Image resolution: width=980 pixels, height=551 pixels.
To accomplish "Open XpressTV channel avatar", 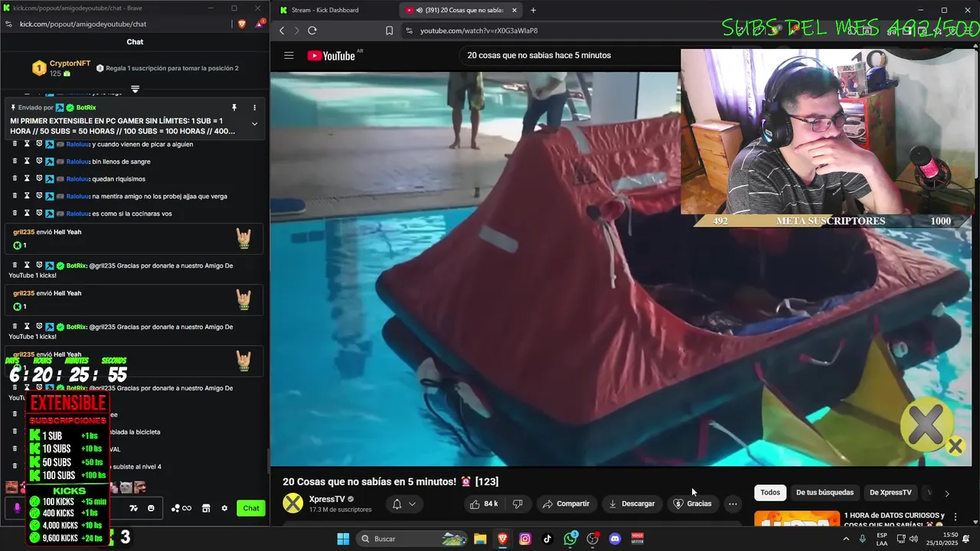I will tap(293, 503).
